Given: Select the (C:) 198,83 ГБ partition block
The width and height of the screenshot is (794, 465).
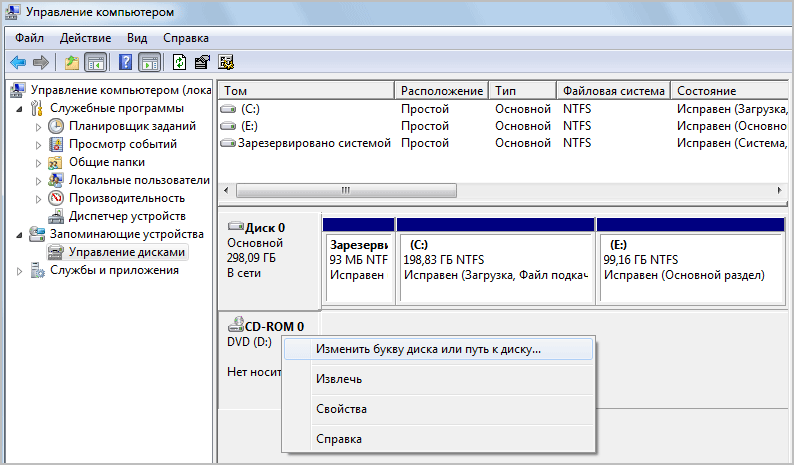Looking at the screenshot, I should point(495,260).
